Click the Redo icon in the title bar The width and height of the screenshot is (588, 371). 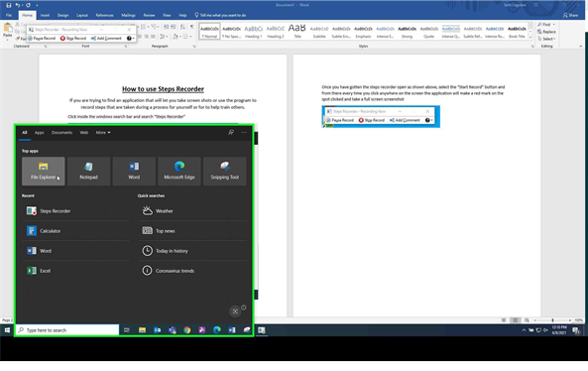[28, 5]
